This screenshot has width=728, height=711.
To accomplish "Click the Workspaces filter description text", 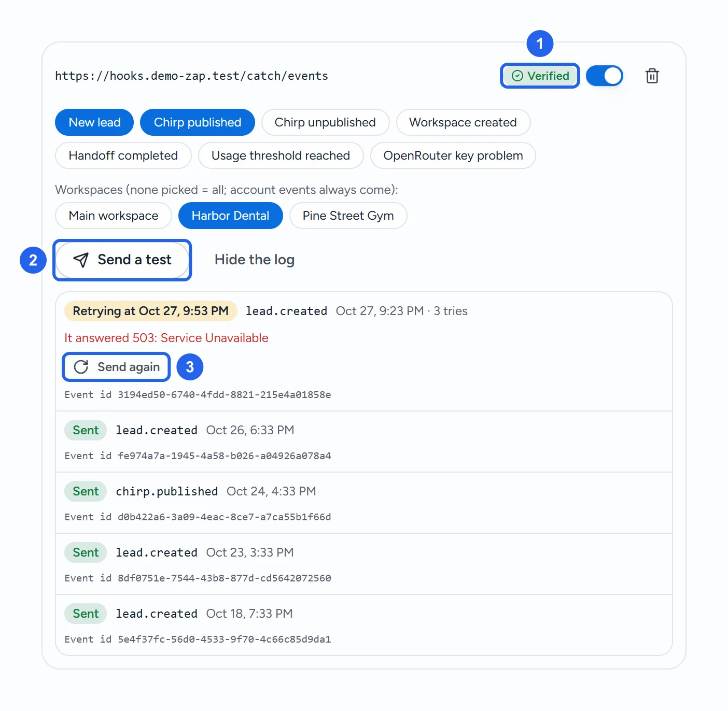I will pyautogui.click(x=227, y=190).
